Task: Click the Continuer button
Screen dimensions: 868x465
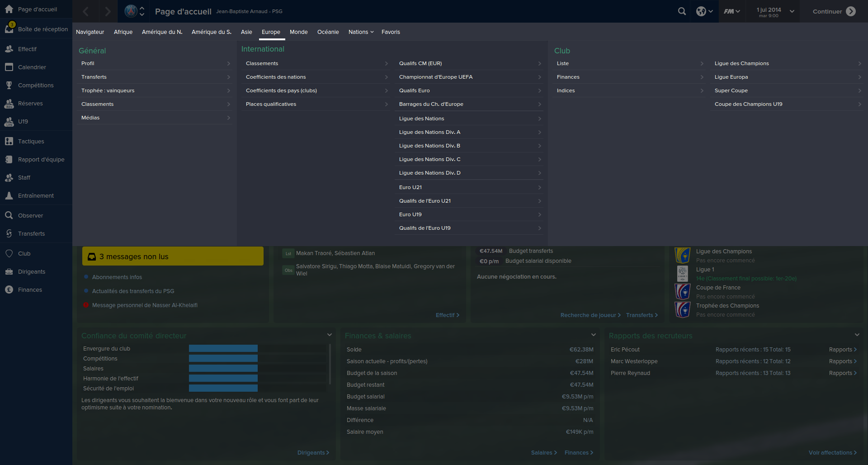Action: click(x=834, y=11)
